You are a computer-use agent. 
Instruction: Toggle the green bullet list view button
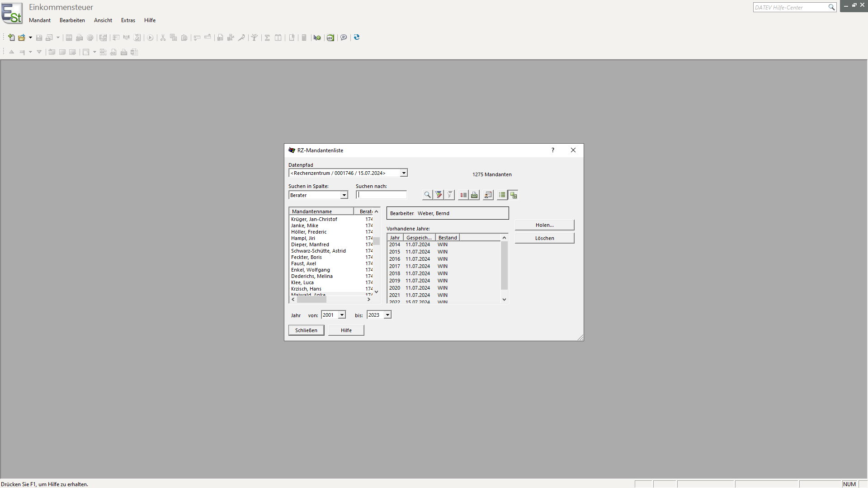pyautogui.click(x=502, y=195)
